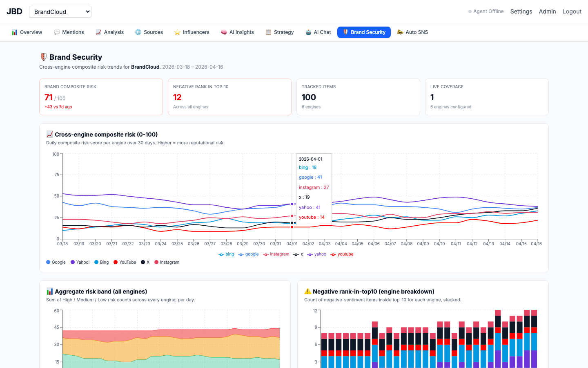
Task: Toggle the google series in chart legend
Action: (249, 254)
